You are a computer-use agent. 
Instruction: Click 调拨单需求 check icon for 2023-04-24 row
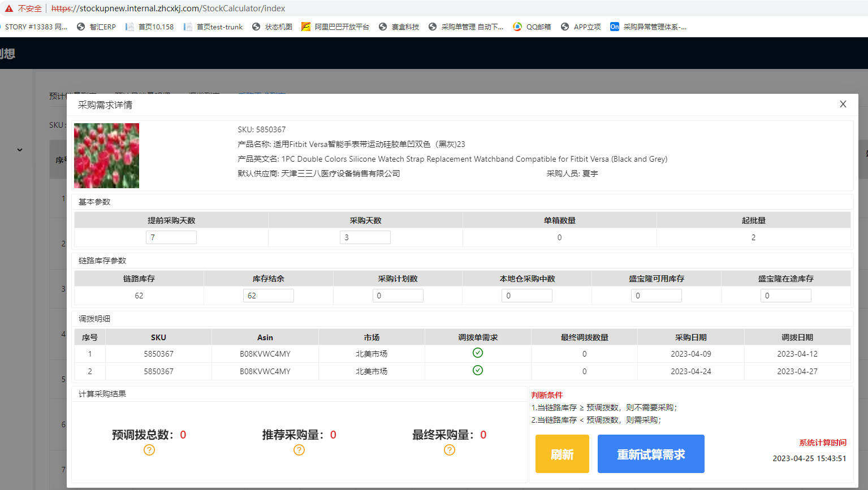click(x=478, y=370)
